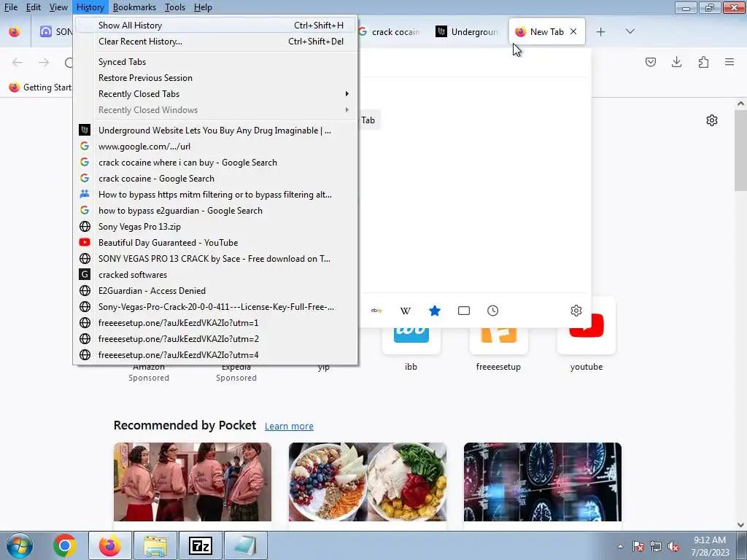Click Firefox taskbar icon

click(110, 545)
